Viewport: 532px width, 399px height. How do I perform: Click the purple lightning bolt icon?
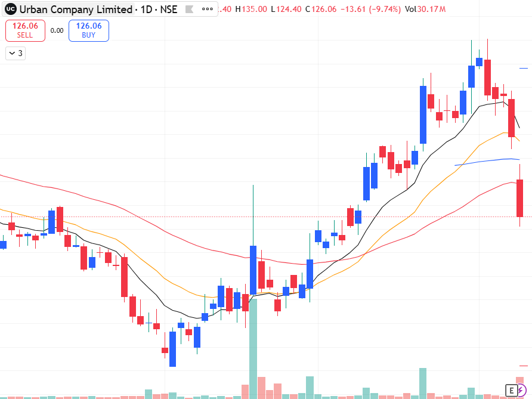point(521,391)
